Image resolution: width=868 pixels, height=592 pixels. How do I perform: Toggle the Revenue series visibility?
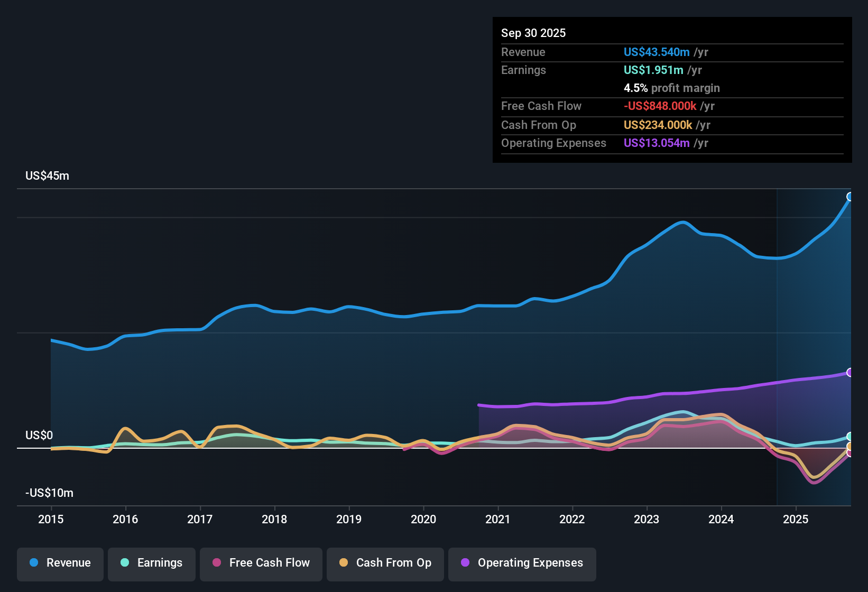60,563
